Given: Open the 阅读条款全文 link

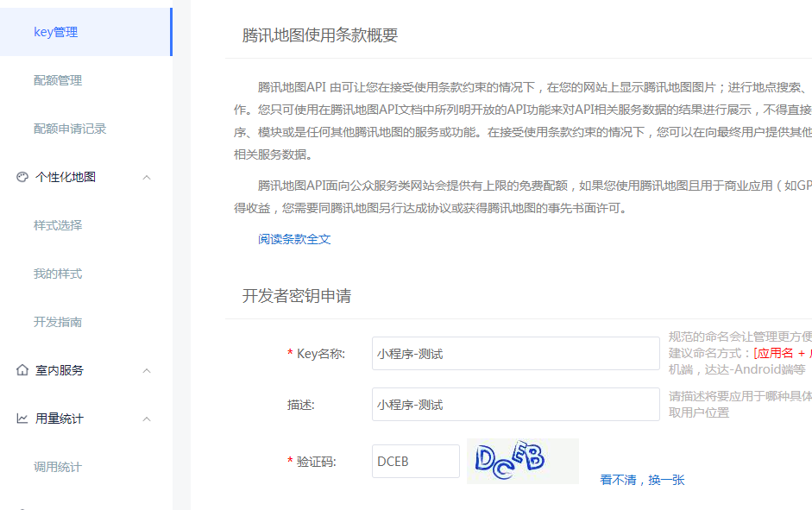Looking at the screenshot, I should click(294, 239).
